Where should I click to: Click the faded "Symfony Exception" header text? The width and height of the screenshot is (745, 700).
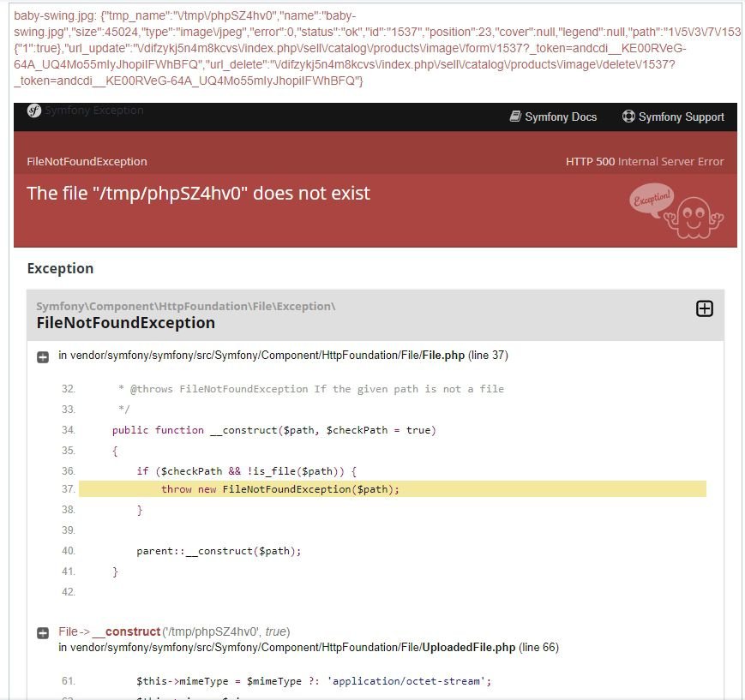(94, 111)
